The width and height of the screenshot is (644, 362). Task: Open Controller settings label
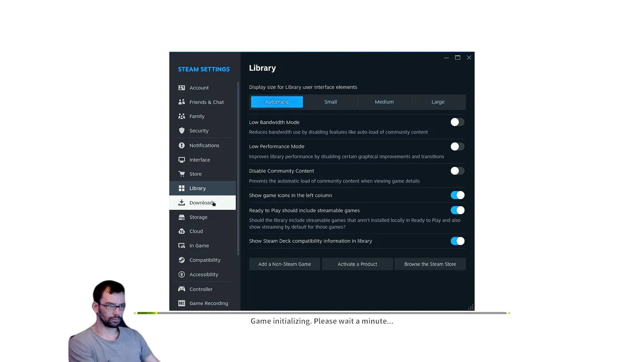pyautogui.click(x=201, y=289)
